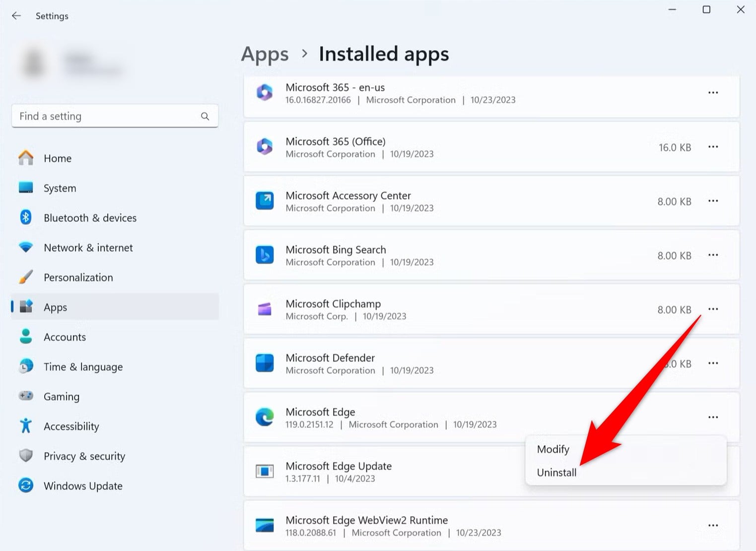Click the back arrow in Settings header

point(16,16)
